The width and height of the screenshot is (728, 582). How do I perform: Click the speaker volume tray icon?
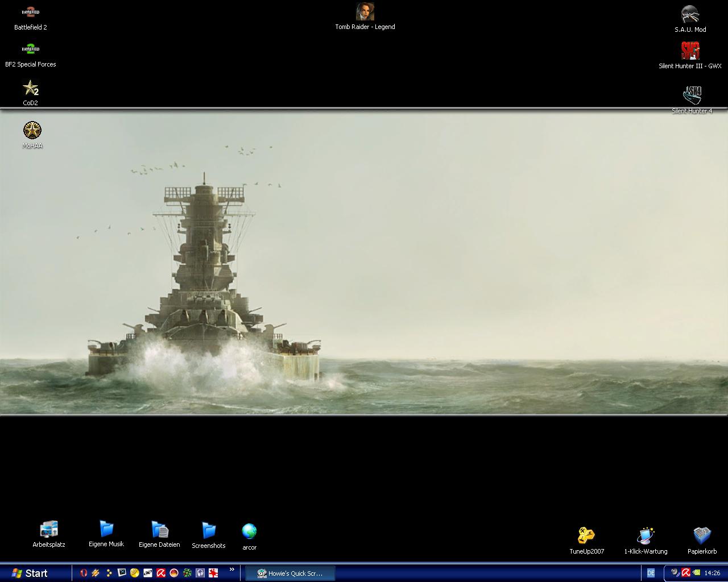coord(675,573)
